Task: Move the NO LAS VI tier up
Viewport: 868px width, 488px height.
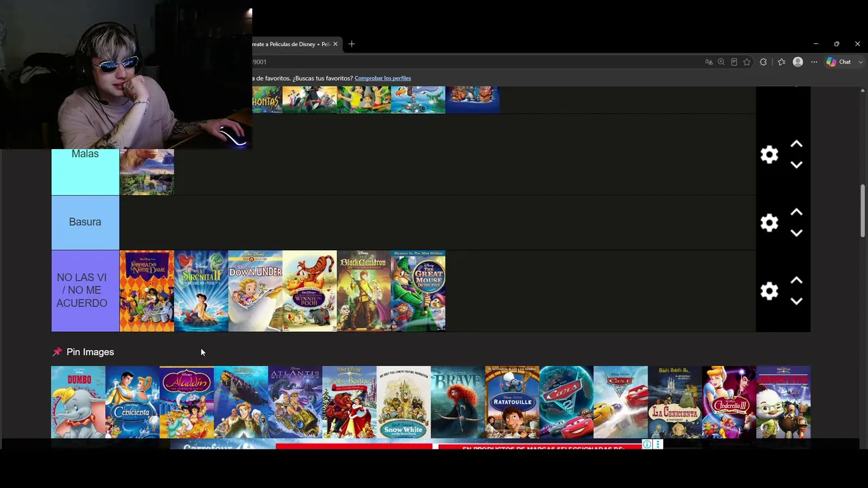Action: 797,280
